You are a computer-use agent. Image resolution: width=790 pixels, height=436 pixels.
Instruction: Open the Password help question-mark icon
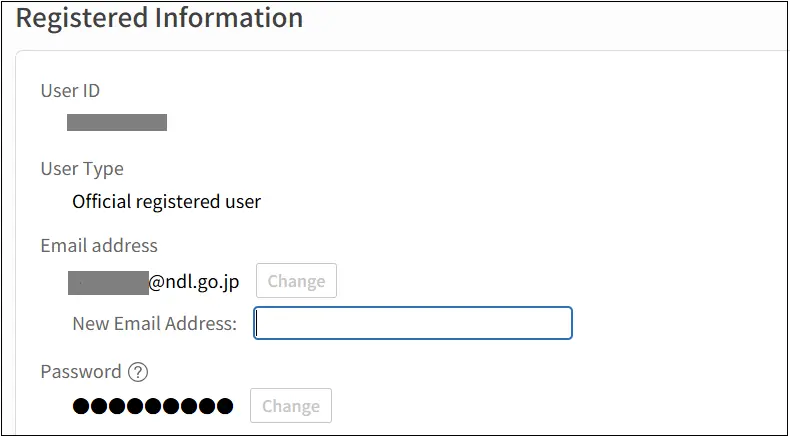point(138,372)
